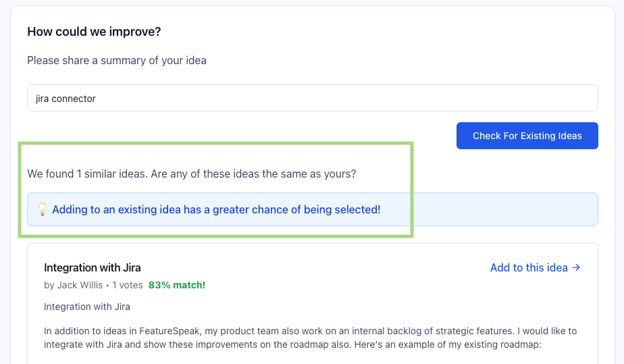This screenshot has width=624, height=364.
Task: Click the author name Jack Willis
Action: 80,285
